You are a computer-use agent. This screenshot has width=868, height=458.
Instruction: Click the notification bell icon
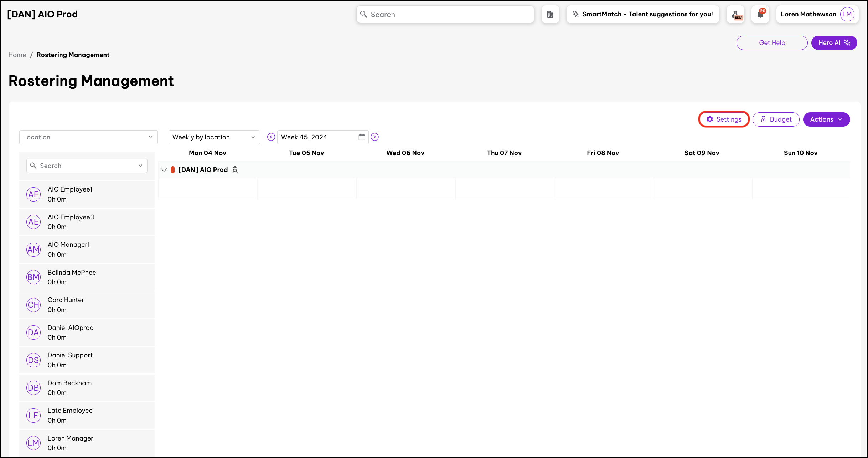(760, 14)
